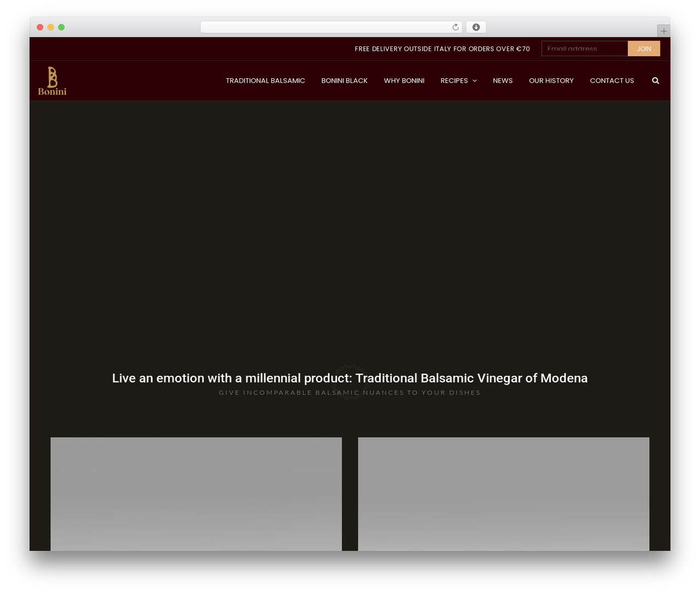Click the free delivery notice text
The image size is (700, 593).
(x=442, y=49)
